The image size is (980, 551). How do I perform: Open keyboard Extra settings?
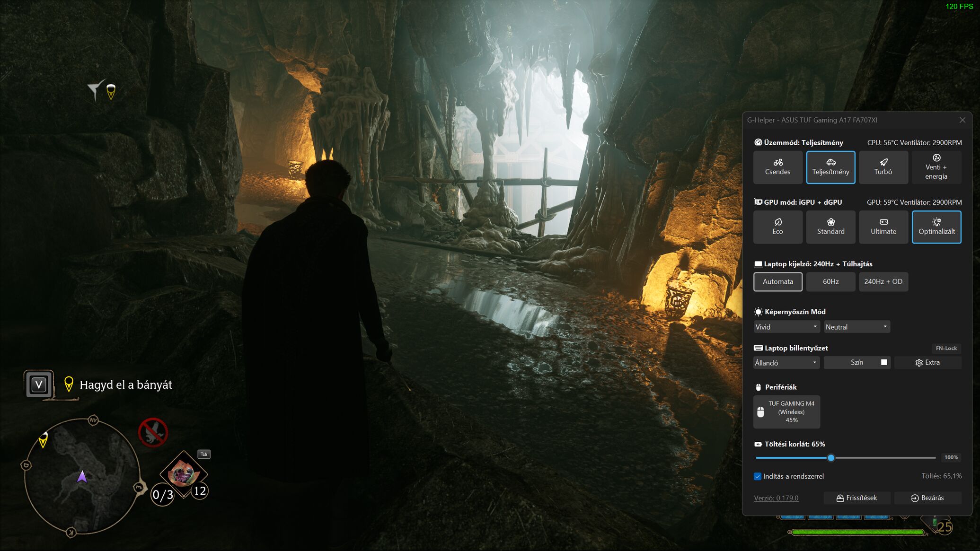[927, 362]
